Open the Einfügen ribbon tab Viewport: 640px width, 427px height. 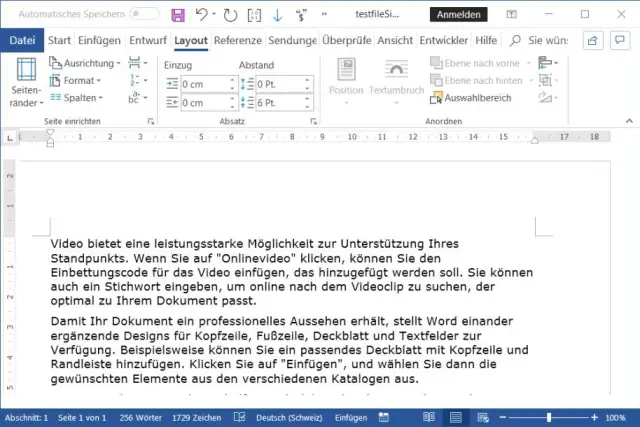(x=99, y=41)
